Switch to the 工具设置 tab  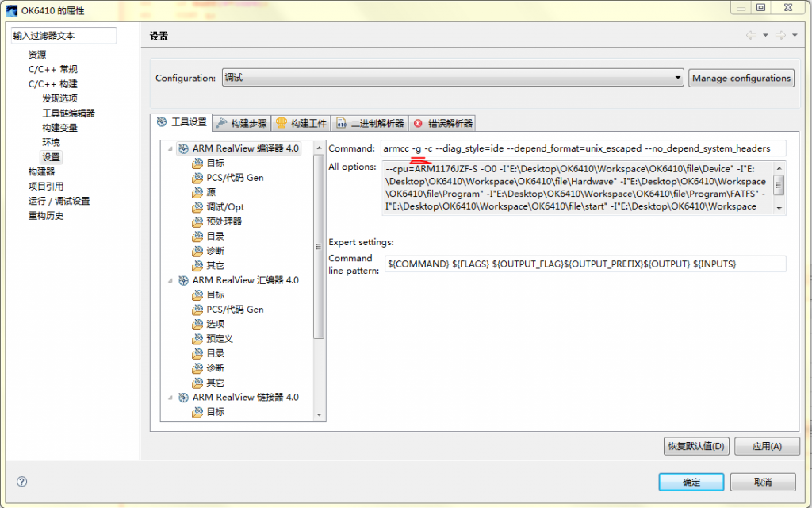pyautogui.click(x=182, y=122)
